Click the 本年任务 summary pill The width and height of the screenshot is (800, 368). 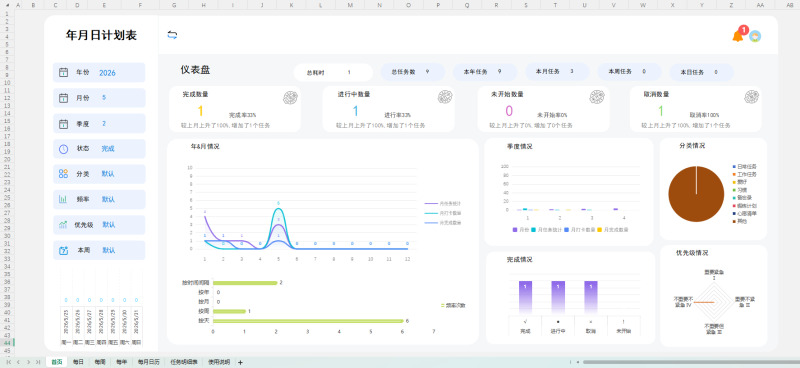point(485,72)
